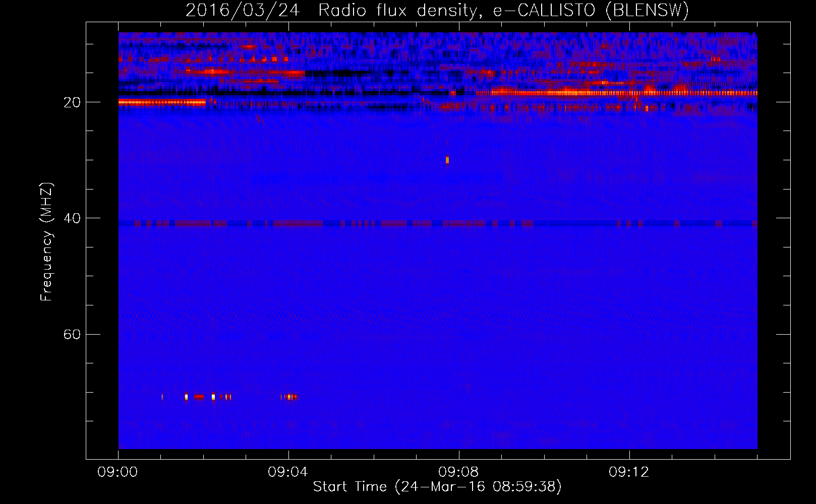
Task: Click the 09:00 time tick label
Action: 118,472
